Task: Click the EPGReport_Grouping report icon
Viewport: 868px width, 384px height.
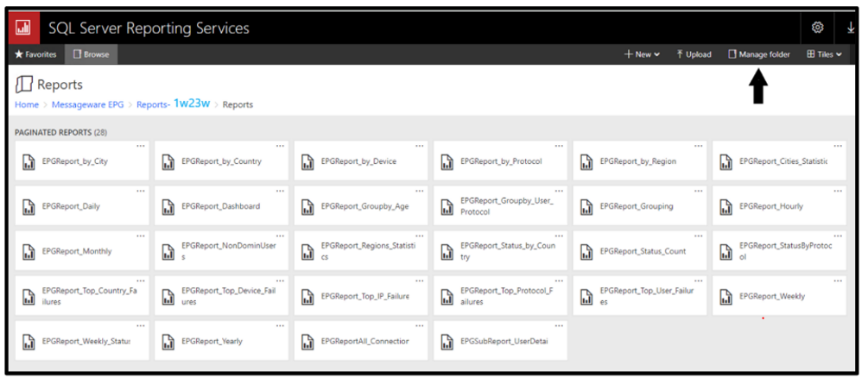Action: (586, 206)
